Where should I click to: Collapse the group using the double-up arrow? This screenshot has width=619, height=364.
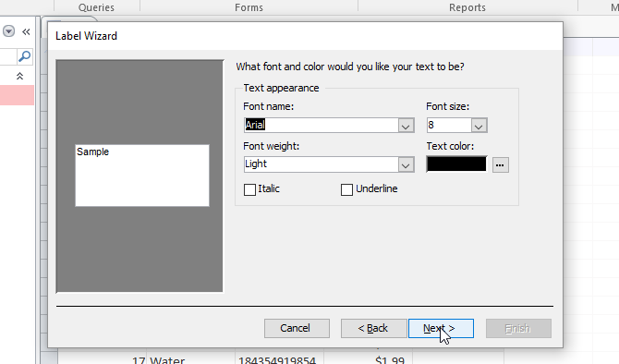click(x=19, y=76)
